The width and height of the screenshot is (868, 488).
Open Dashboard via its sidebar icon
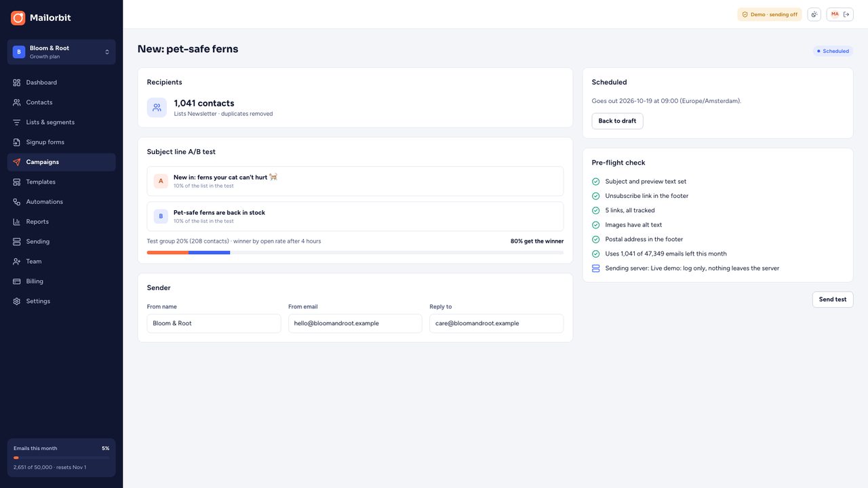tap(17, 83)
